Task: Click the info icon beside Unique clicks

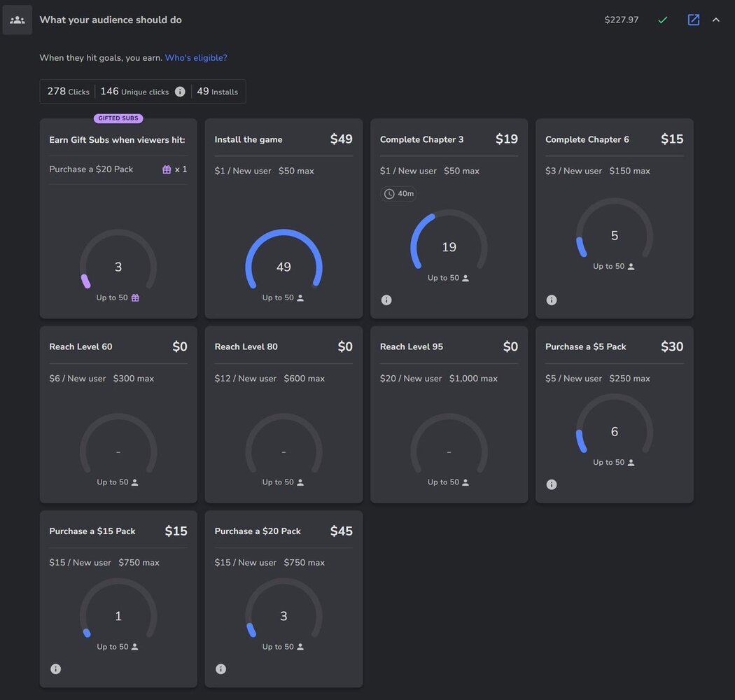Action: pyautogui.click(x=180, y=92)
